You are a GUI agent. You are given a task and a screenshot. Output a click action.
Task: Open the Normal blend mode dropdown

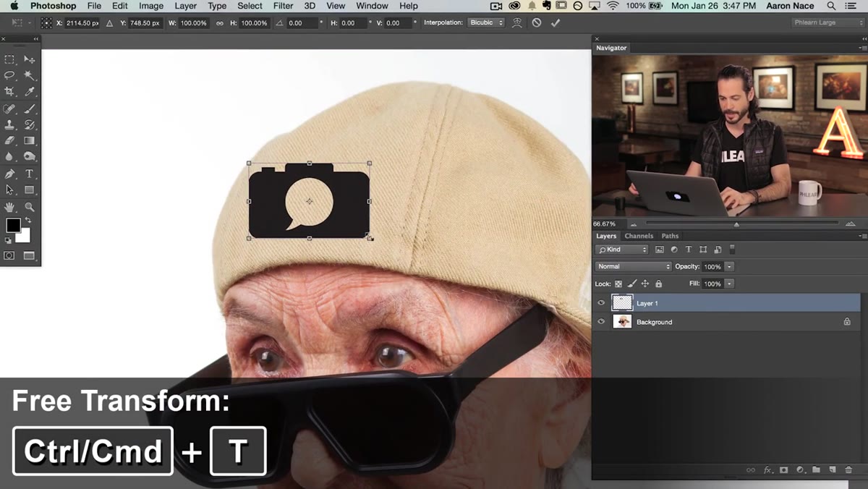[634, 266]
